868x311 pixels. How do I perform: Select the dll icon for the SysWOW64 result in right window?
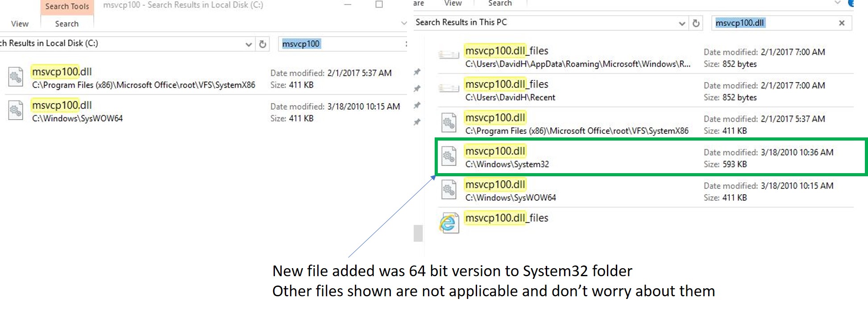pos(449,190)
